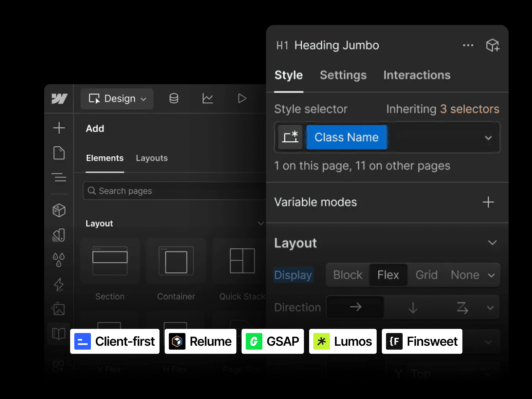Screen dimensions: 532x399
Task: Click the selector states icon
Action: point(290,137)
